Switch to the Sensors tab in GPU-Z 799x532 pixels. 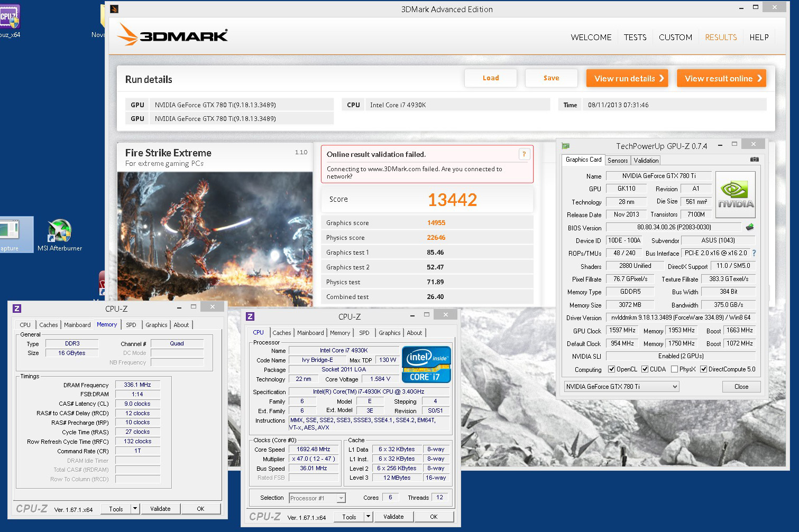[618, 161]
